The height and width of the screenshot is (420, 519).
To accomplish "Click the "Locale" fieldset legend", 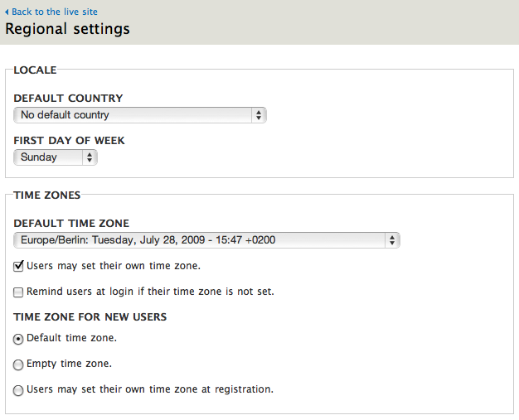I will [x=35, y=70].
